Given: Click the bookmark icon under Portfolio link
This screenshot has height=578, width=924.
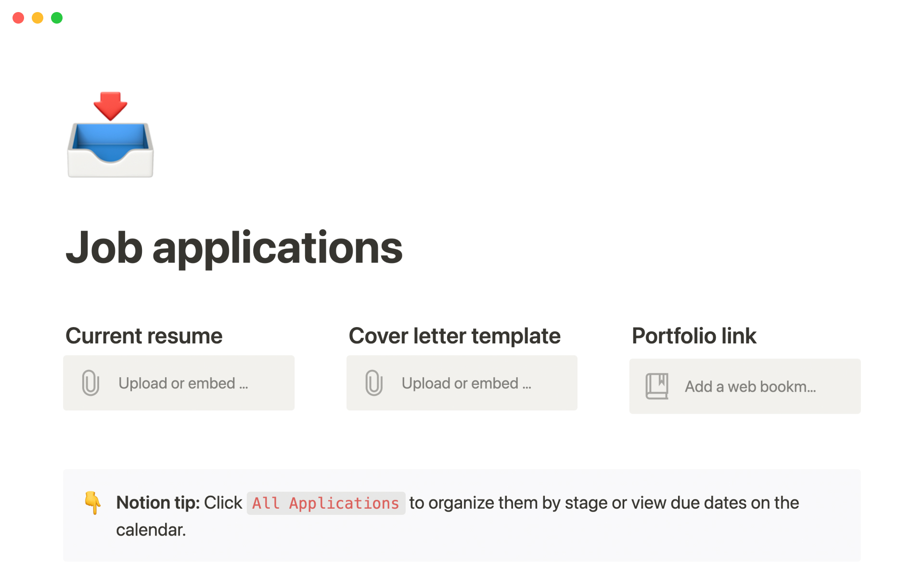Looking at the screenshot, I should click(x=657, y=386).
